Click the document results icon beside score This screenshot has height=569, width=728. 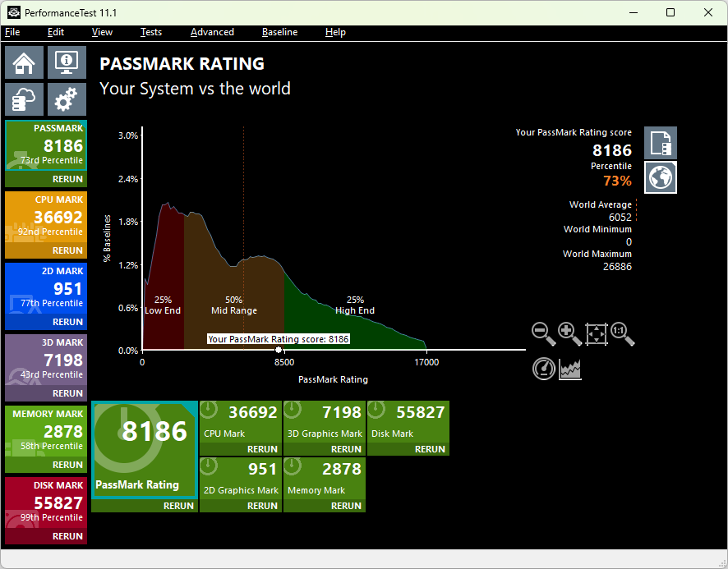click(x=661, y=143)
